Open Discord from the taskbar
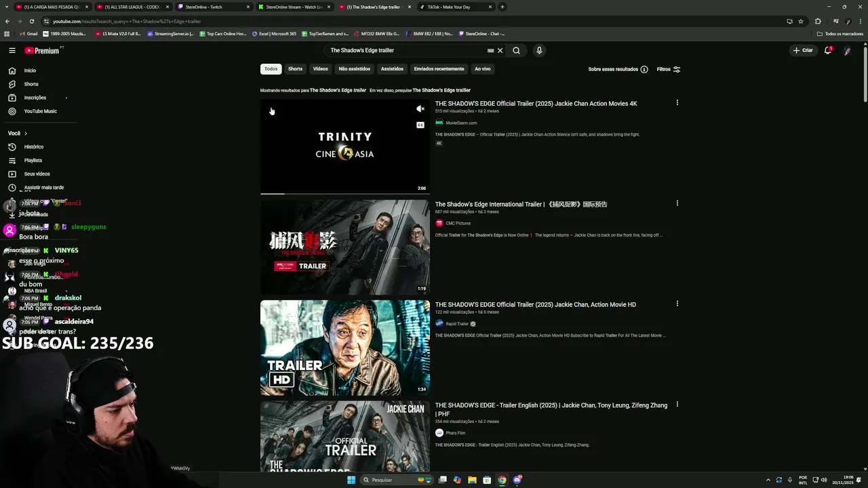This screenshot has width=868, height=488. coord(517,480)
